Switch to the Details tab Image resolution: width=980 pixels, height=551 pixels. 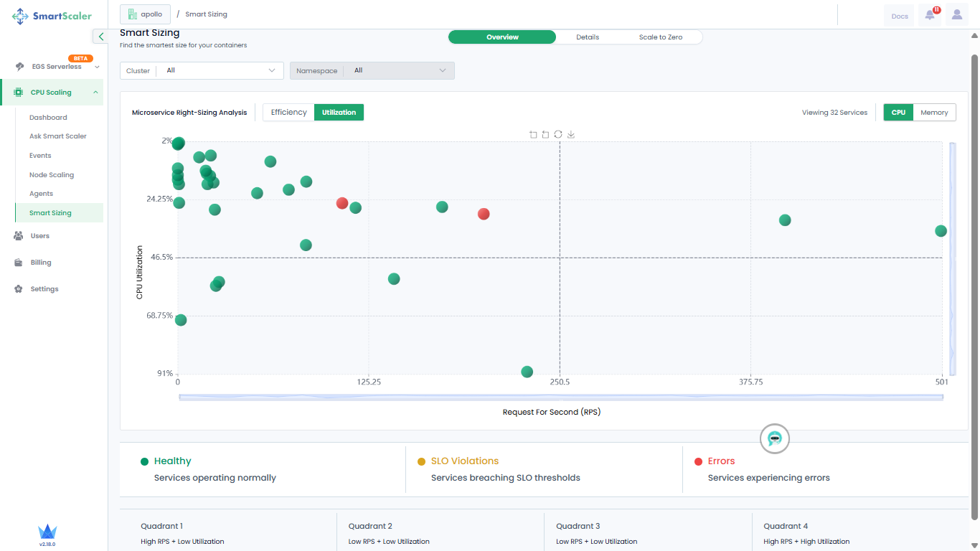tap(587, 37)
